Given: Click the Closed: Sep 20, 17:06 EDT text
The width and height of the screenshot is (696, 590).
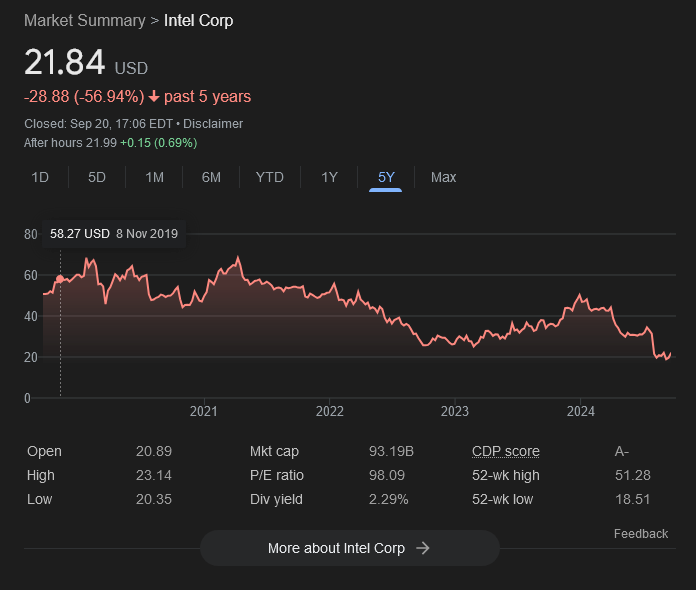Looking at the screenshot, I should (x=99, y=123).
